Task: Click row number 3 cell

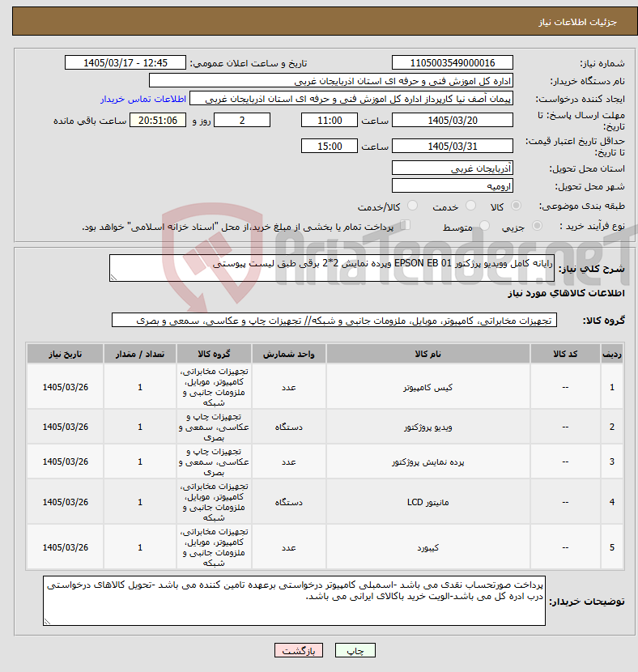Action: click(x=612, y=462)
